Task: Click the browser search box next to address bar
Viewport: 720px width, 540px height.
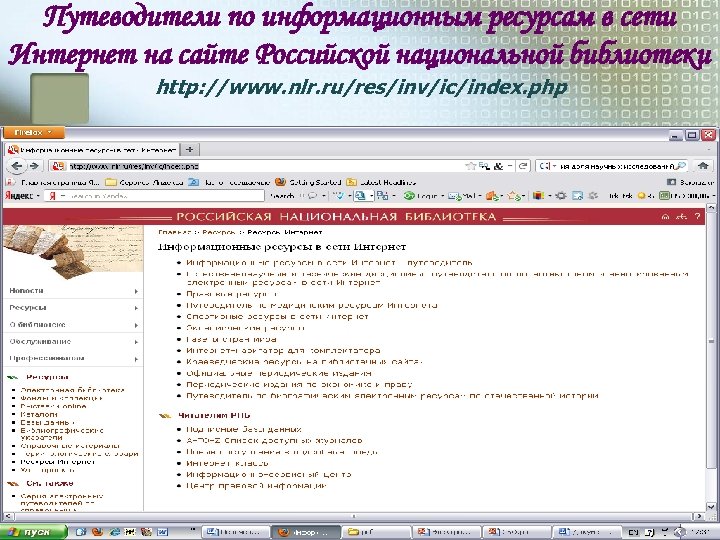Action: tap(611, 166)
